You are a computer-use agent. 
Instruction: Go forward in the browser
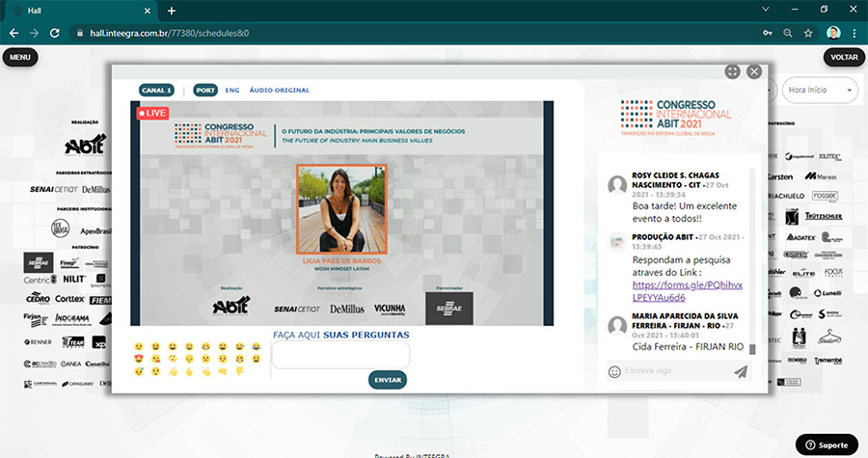35,33
